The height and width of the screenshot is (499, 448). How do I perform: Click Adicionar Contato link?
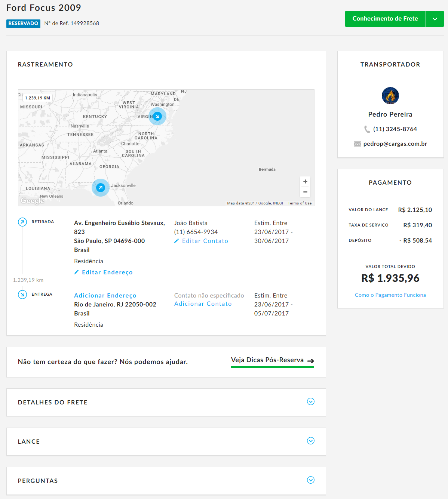coord(203,304)
